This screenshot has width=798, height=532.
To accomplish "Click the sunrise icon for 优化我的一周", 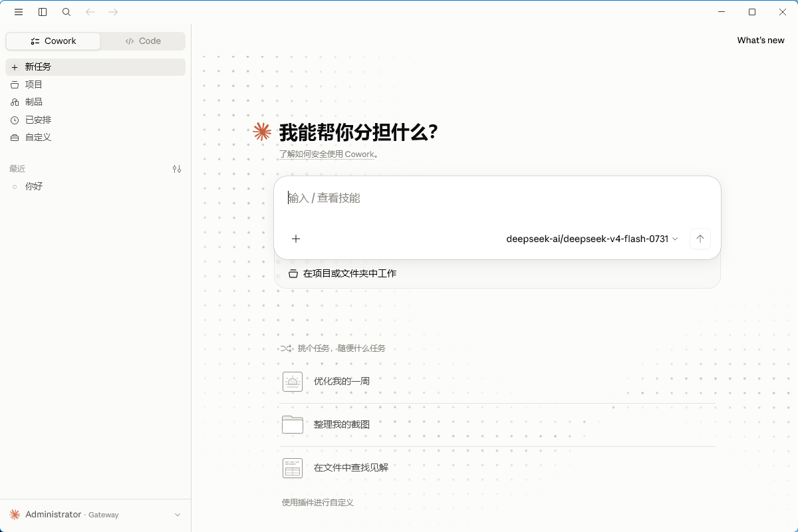I will coord(293,382).
